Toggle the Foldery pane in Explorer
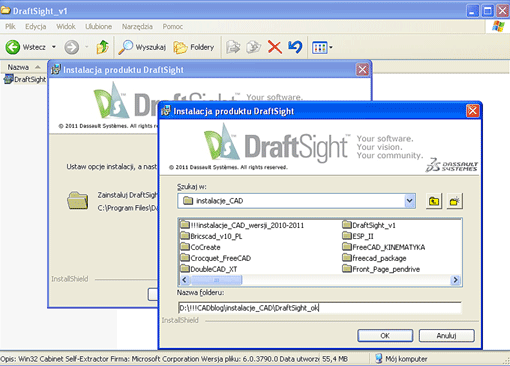 pos(194,47)
